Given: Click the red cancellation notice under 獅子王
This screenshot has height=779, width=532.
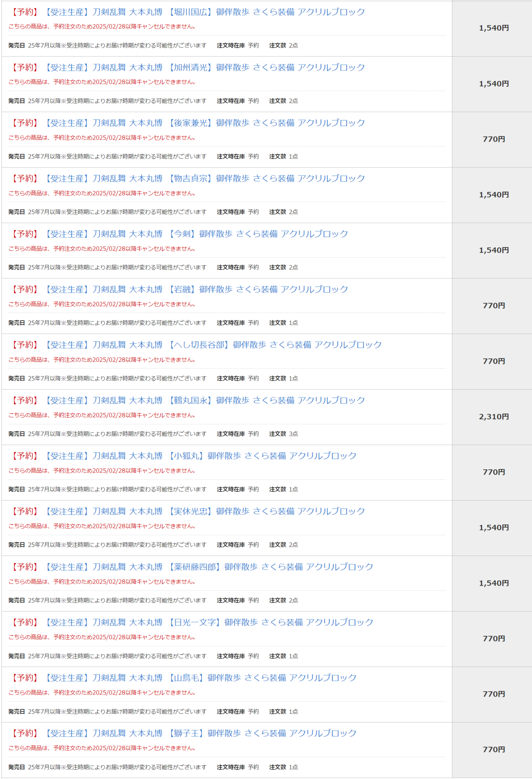Looking at the screenshot, I should pyautogui.click(x=102, y=748).
